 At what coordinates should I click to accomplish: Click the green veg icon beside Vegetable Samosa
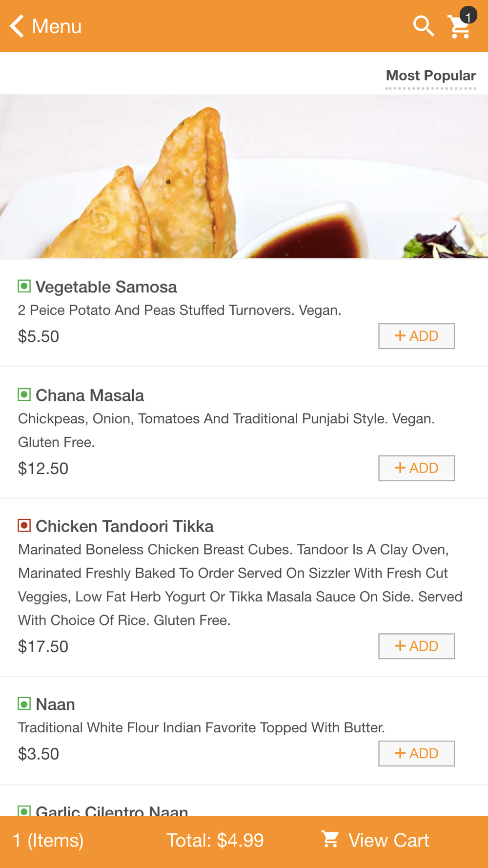tap(24, 286)
